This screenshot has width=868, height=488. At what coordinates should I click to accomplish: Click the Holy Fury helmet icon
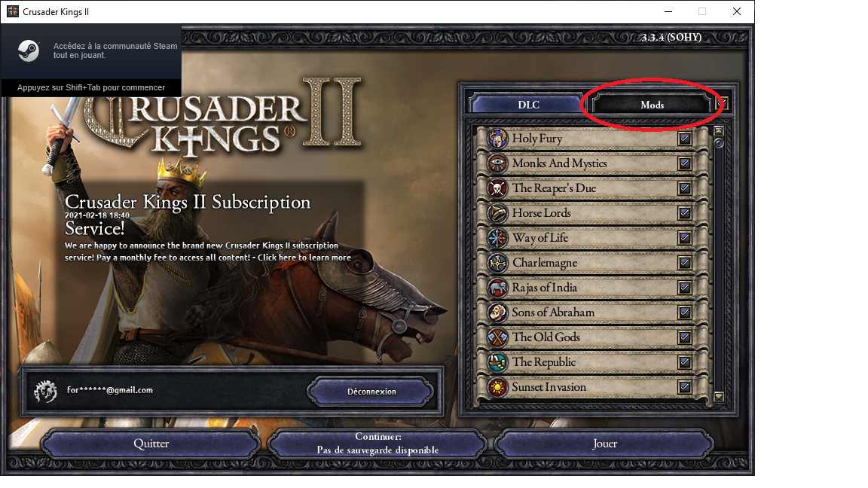point(497,139)
